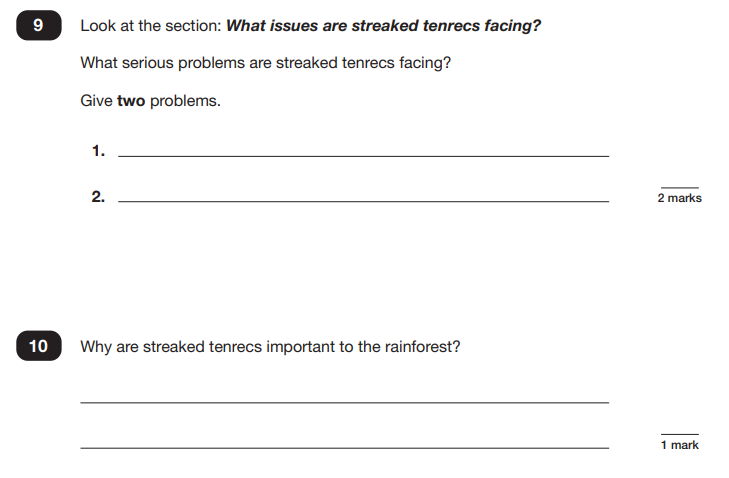
Task: Click the question 10 number badge
Action: (x=39, y=346)
